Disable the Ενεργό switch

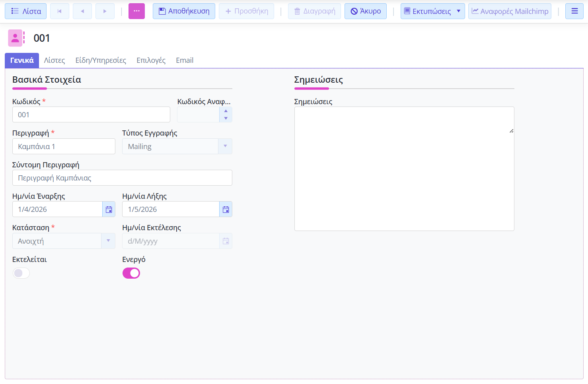pyautogui.click(x=131, y=273)
